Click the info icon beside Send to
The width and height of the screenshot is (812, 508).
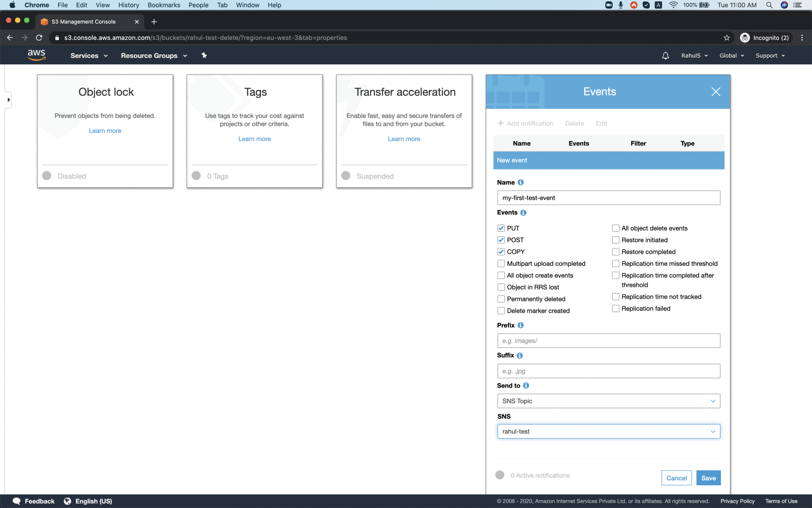tap(526, 385)
